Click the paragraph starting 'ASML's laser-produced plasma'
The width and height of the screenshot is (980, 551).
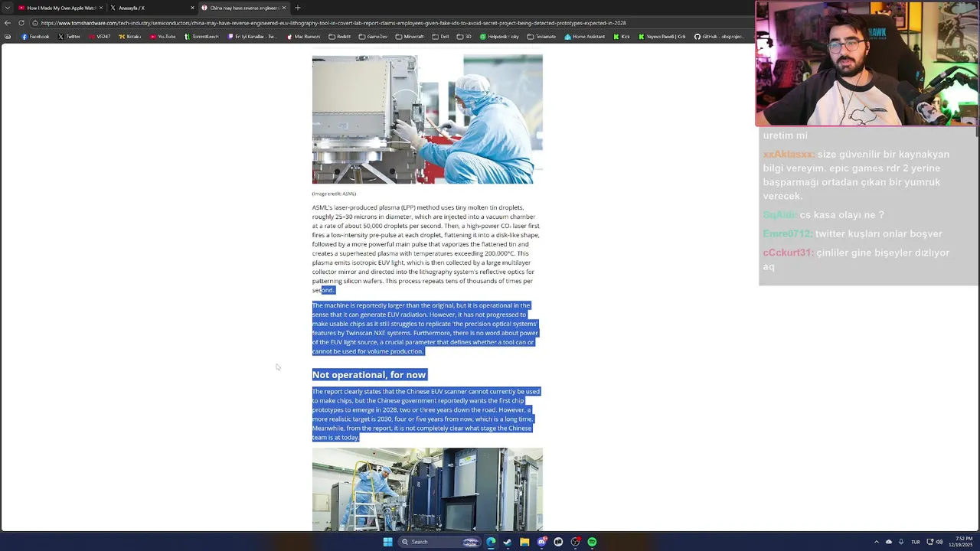(426, 249)
